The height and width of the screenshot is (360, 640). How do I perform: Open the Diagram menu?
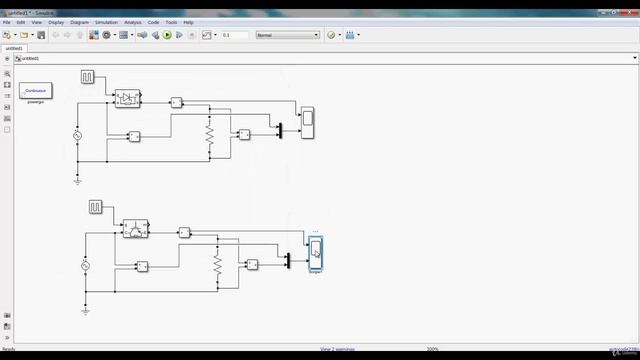pos(80,22)
